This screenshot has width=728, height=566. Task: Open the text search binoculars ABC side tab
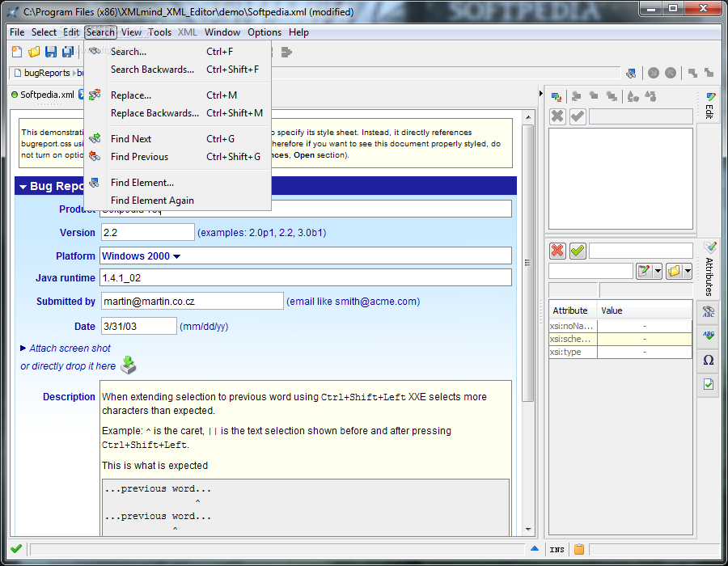[709, 311]
